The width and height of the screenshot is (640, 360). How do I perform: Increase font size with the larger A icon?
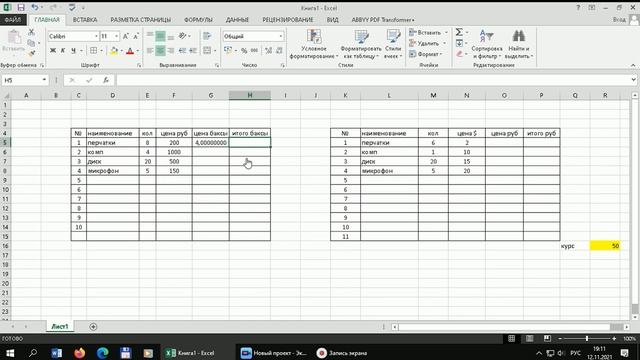(x=126, y=36)
